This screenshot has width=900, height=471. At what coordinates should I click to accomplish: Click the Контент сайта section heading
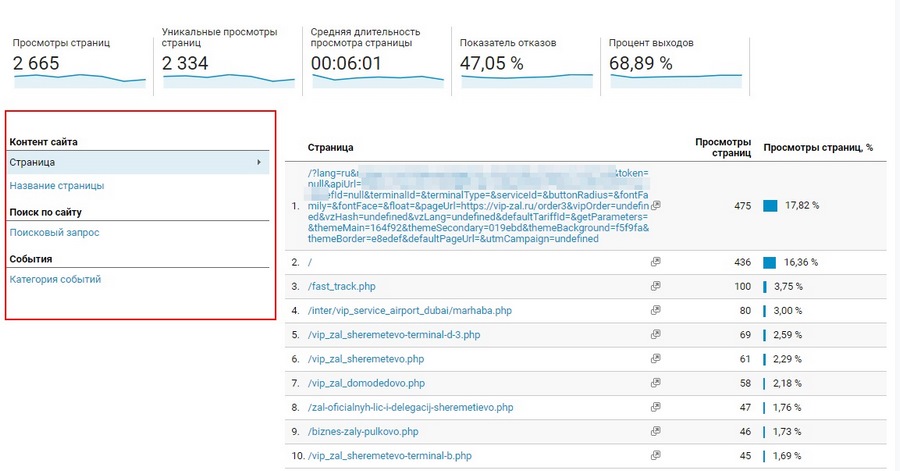click(43, 142)
